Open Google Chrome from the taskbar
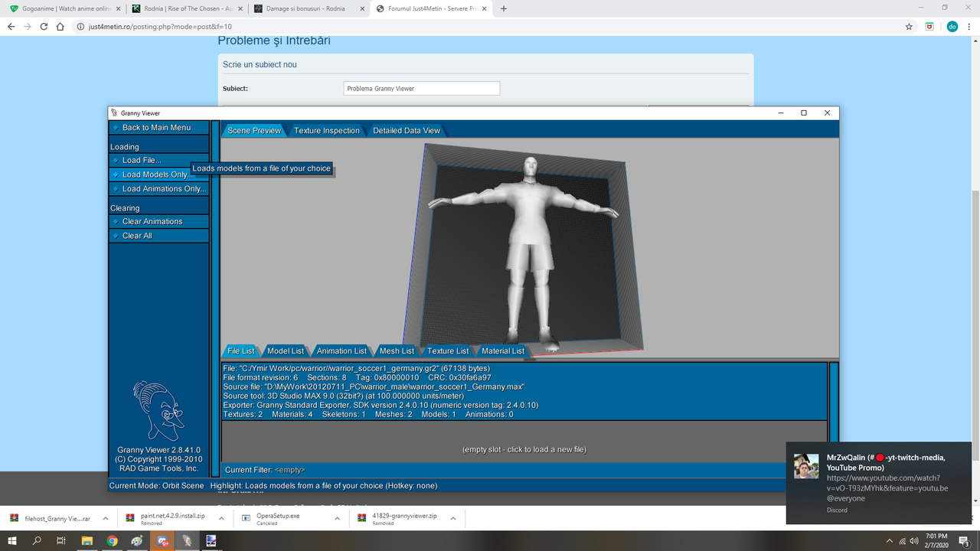 [113, 540]
